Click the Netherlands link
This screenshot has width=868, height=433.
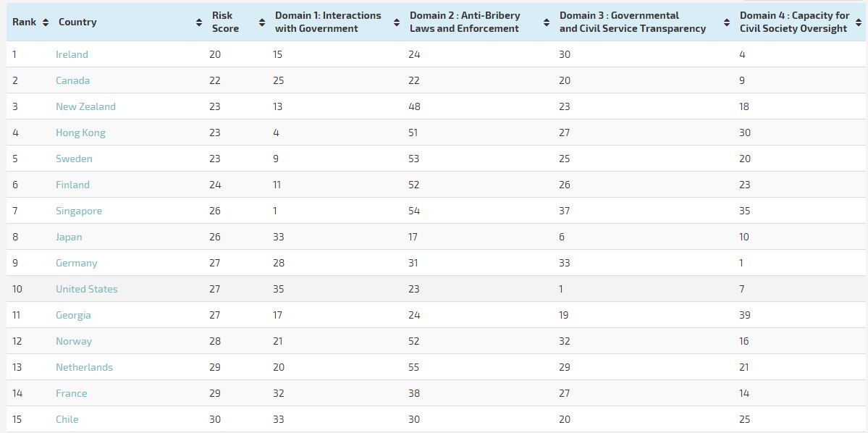click(84, 367)
